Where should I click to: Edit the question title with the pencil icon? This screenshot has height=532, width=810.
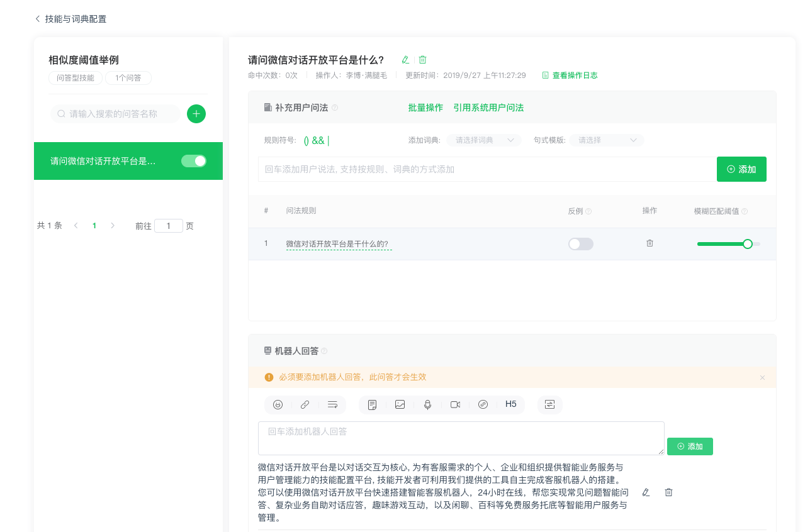click(x=405, y=60)
